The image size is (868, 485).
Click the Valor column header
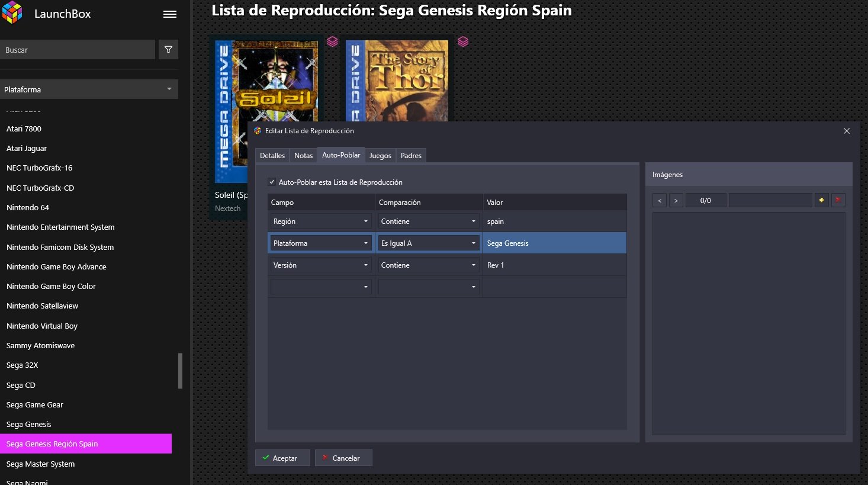[x=555, y=202]
